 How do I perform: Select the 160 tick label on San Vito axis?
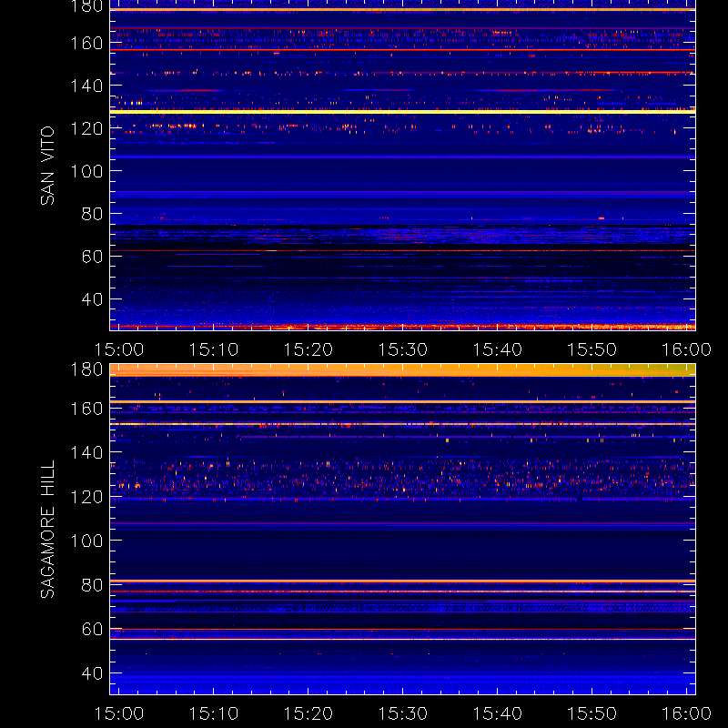coord(86,43)
